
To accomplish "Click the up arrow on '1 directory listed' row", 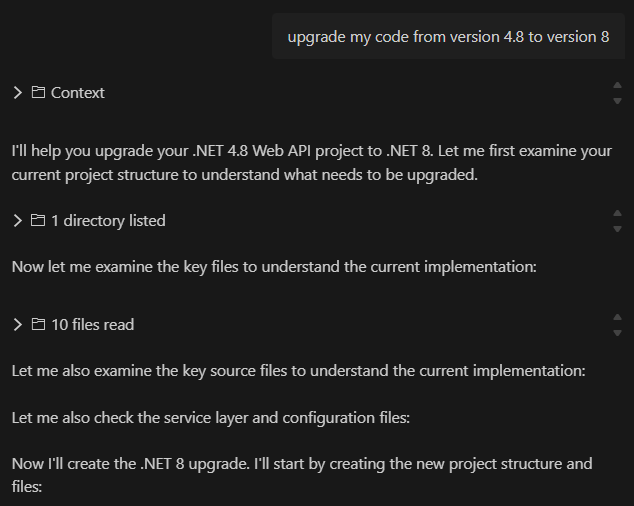I will coord(617,213).
